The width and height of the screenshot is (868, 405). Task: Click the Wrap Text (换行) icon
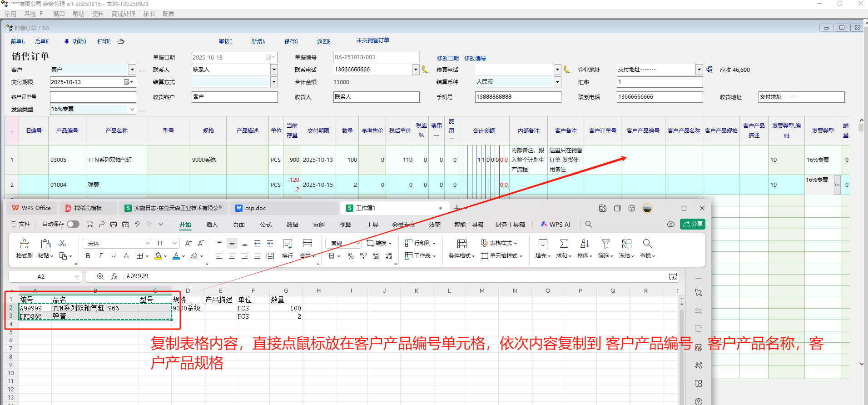coord(287,244)
